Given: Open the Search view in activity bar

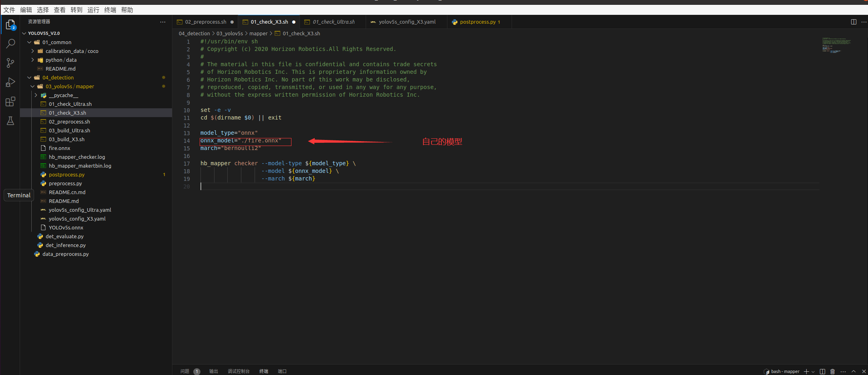Looking at the screenshot, I should (x=10, y=44).
